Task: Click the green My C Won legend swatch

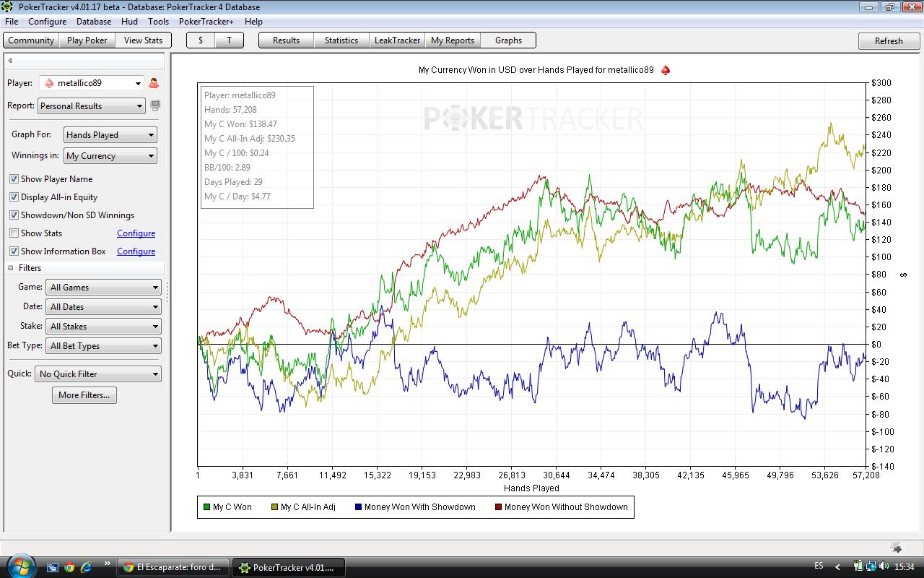Action: [207, 508]
